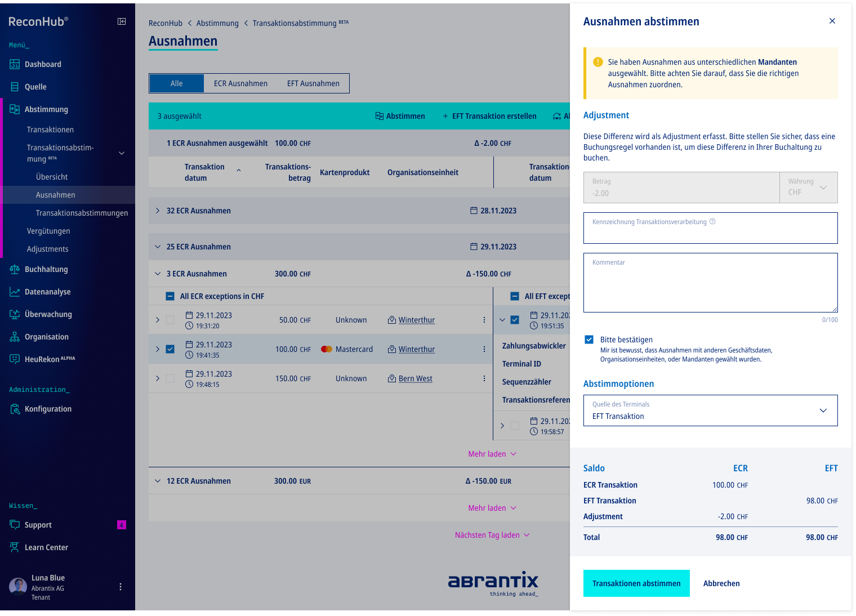Screen dimensions: 856x616
Task: Select the Alle tab
Action: [x=177, y=83]
